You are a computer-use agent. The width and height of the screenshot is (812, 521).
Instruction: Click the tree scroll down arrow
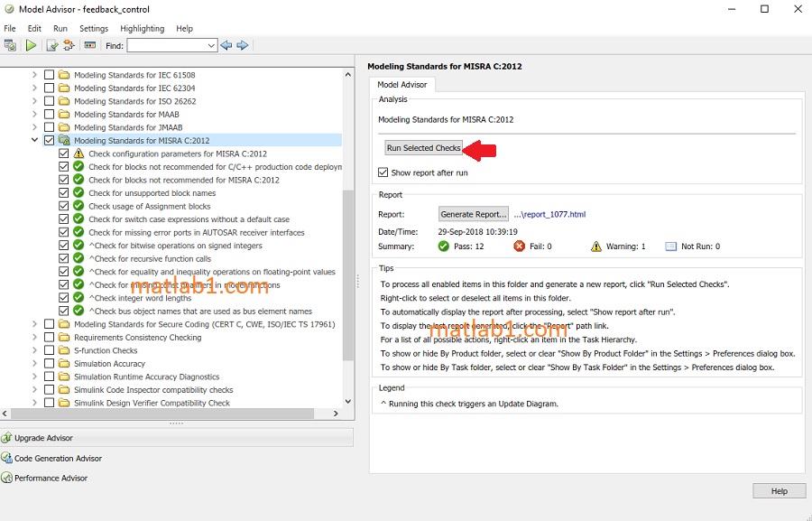348,401
